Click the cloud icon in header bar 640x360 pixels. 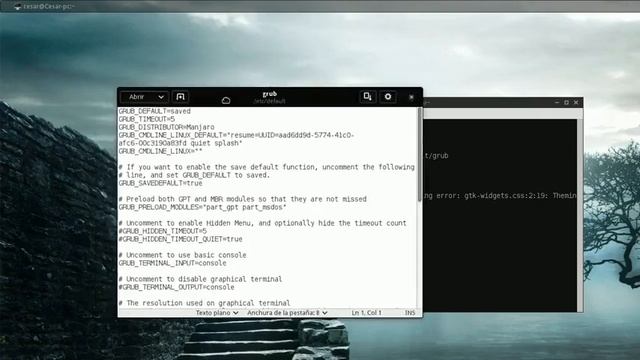[x=226, y=100]
